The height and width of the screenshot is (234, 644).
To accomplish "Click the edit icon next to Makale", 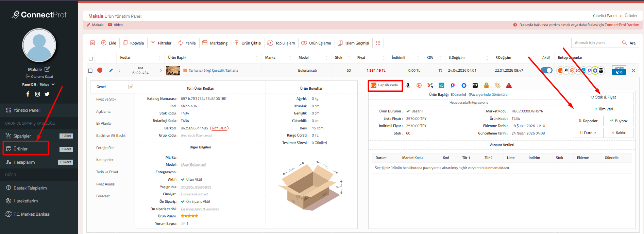I will point(47,69).
